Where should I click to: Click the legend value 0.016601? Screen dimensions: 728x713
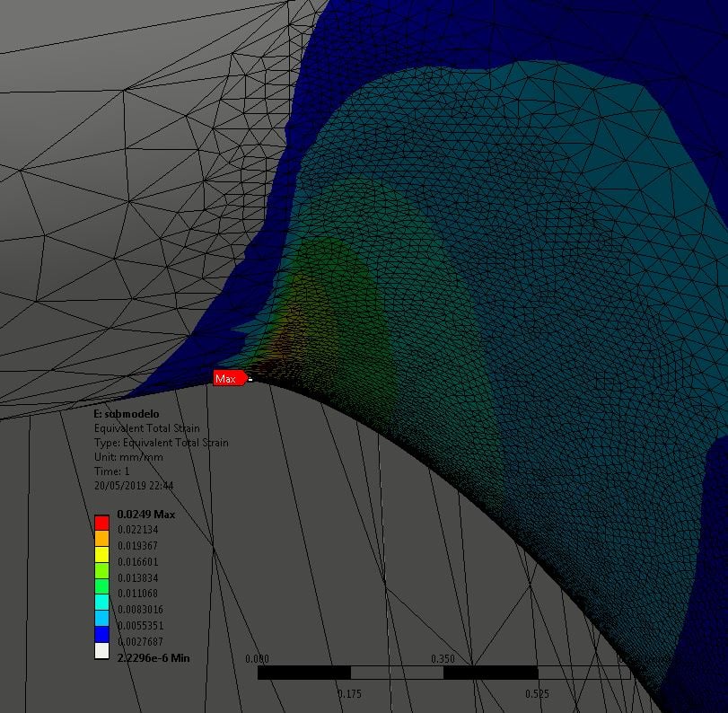138,562
